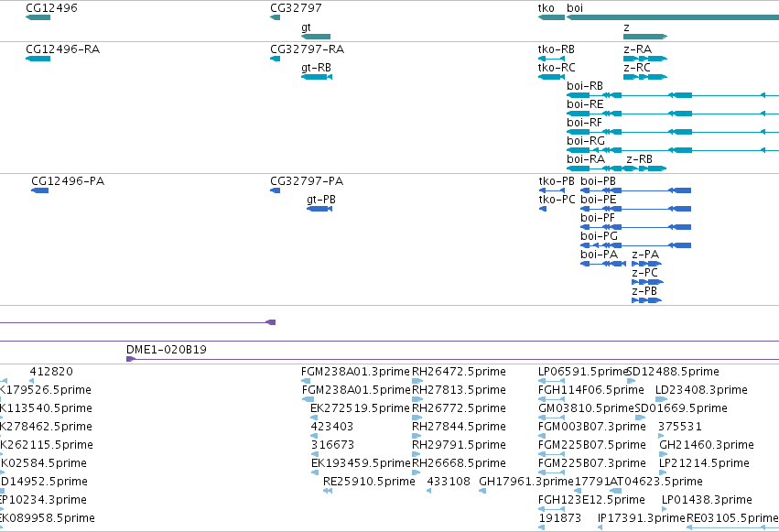Image resolution: width=779 pixels, height=532 pixels.
Task: Select the 'z-PC' protein label
Action: point(644,273)
